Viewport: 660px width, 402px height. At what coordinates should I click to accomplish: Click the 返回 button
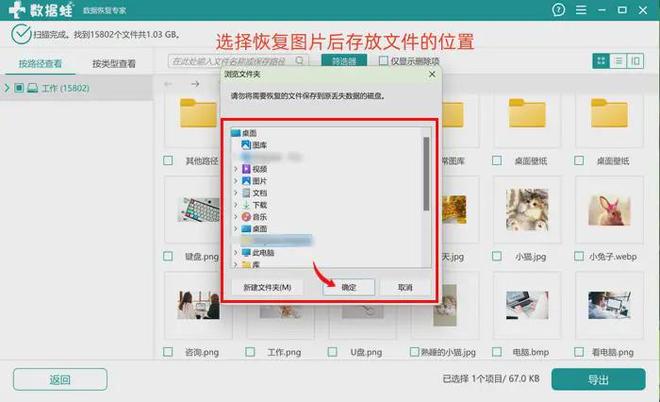click(60, 380)
